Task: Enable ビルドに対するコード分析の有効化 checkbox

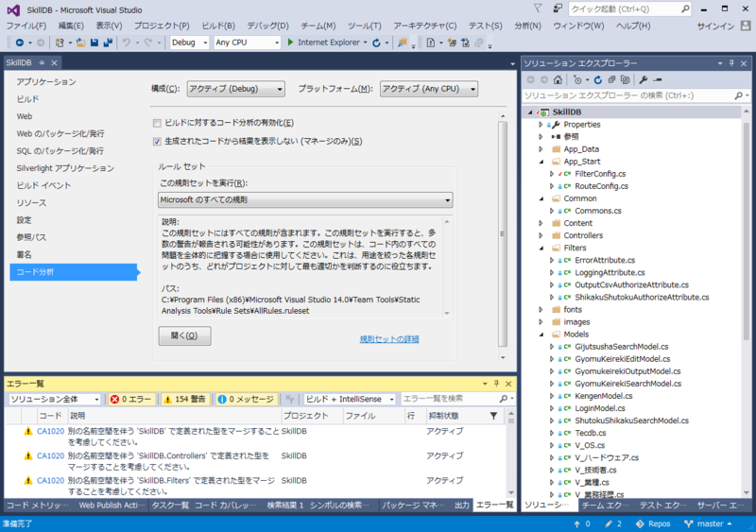Action: (157, 123)
